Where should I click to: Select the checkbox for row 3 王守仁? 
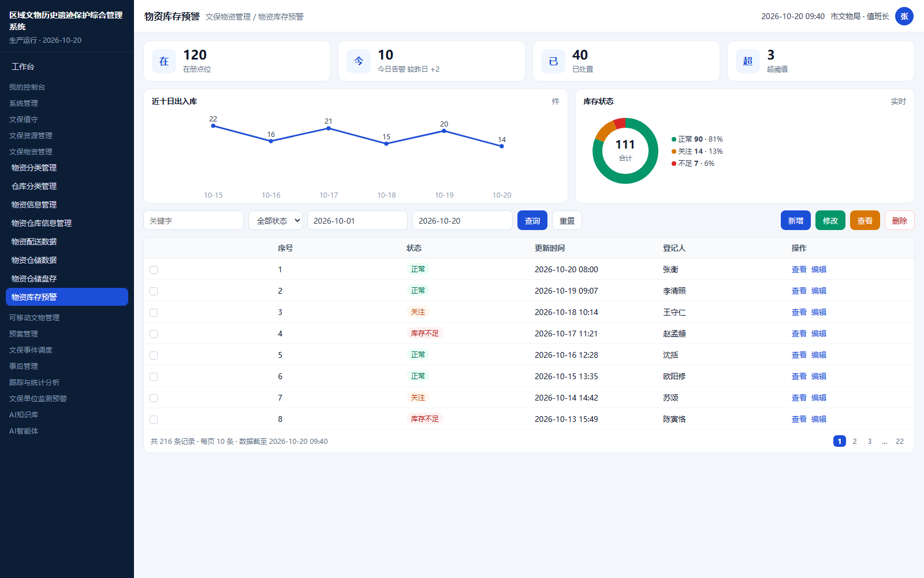click(x=154, y=313)
